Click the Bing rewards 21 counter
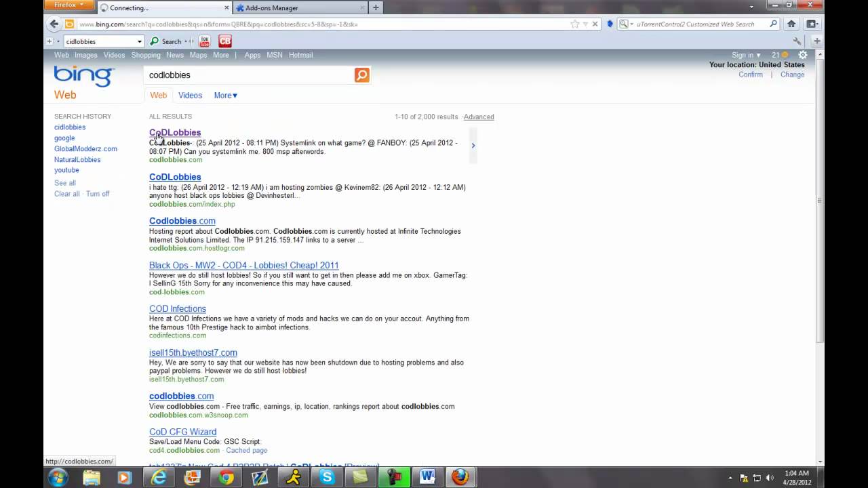The image size is (868, 488). pos(779,55)
